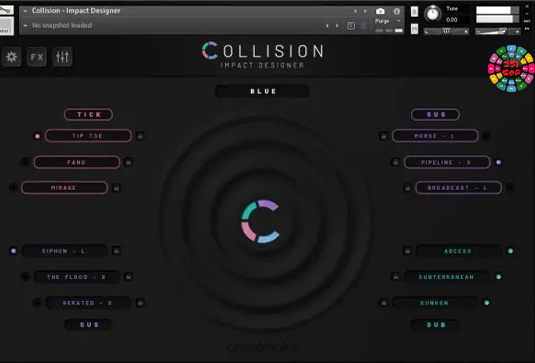Click the pink TICK layer button

tap(88, 115)
